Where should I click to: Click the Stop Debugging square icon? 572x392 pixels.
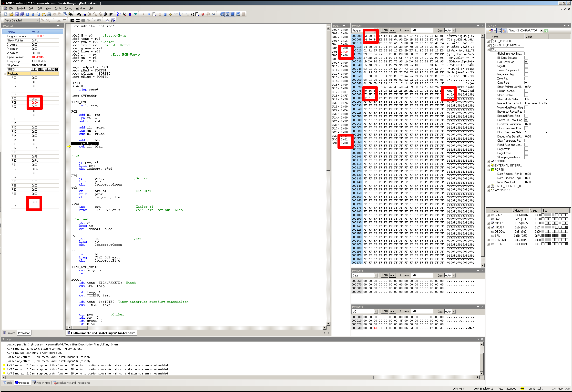[x=149, y=14]
